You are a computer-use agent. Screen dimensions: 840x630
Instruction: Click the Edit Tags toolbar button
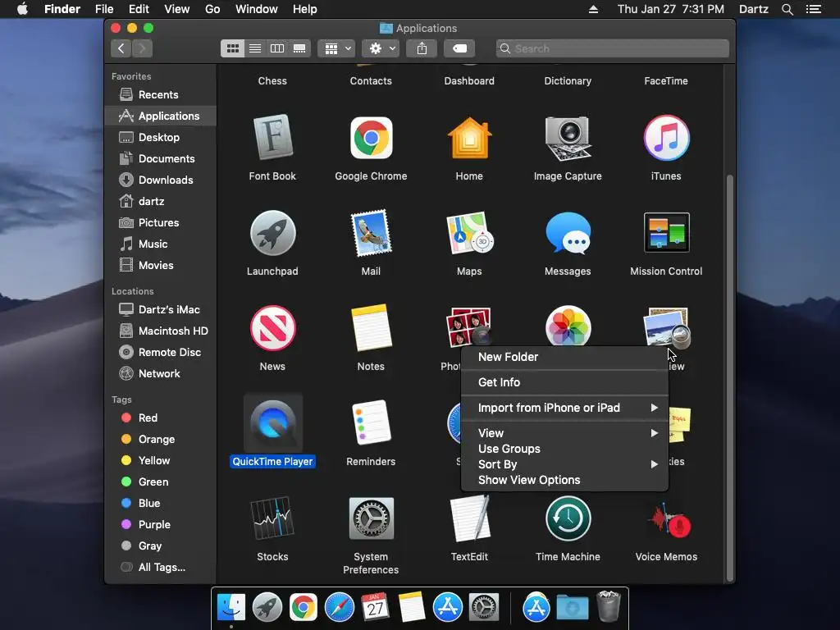point(459,48)
